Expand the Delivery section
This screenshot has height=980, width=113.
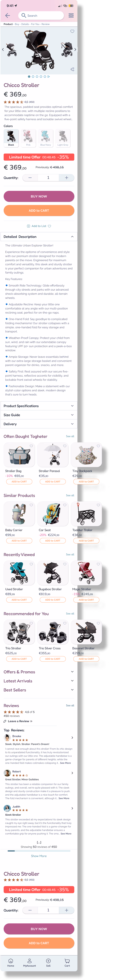(x=39, y=424)
